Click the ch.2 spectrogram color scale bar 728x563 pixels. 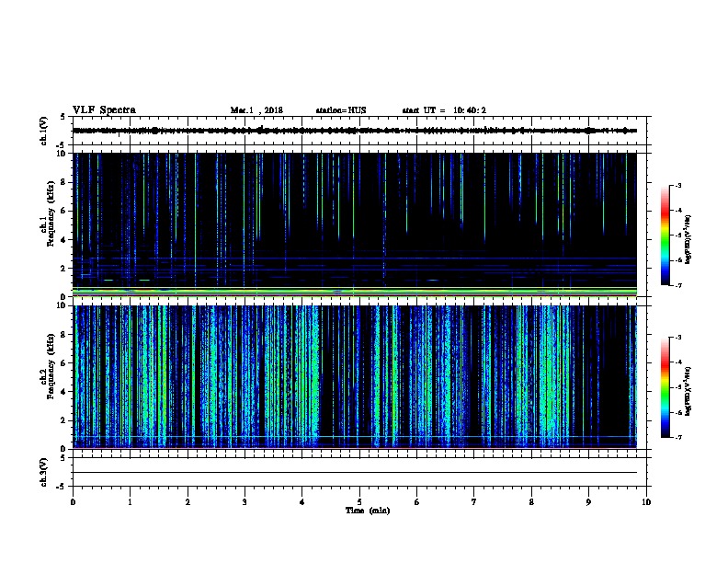665,387
